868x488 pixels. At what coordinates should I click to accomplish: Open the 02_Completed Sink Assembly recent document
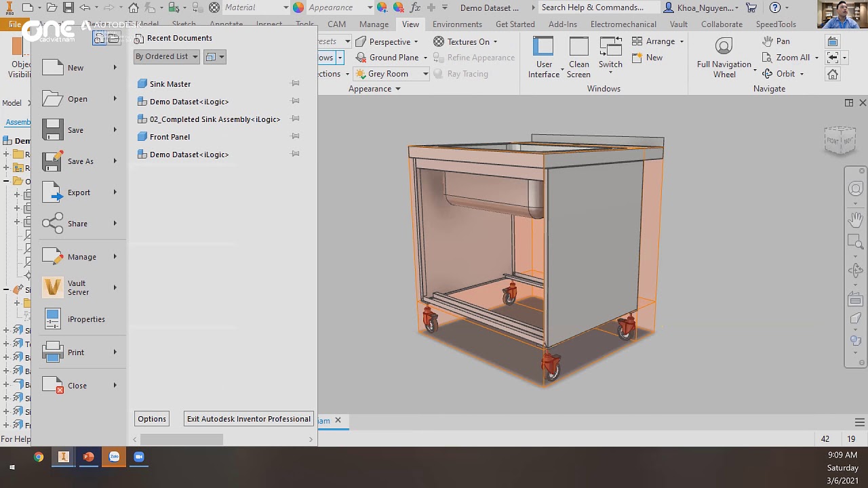click(209, 119)
